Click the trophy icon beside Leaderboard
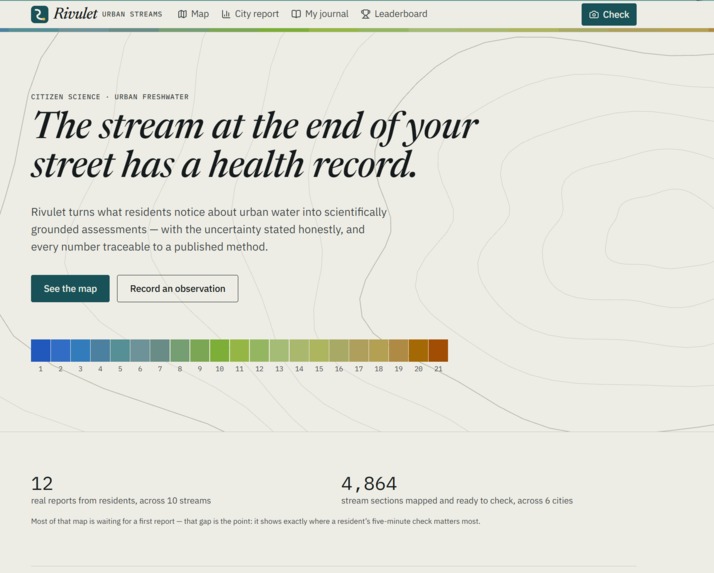The image size is (714, 573). coord(365,14)
